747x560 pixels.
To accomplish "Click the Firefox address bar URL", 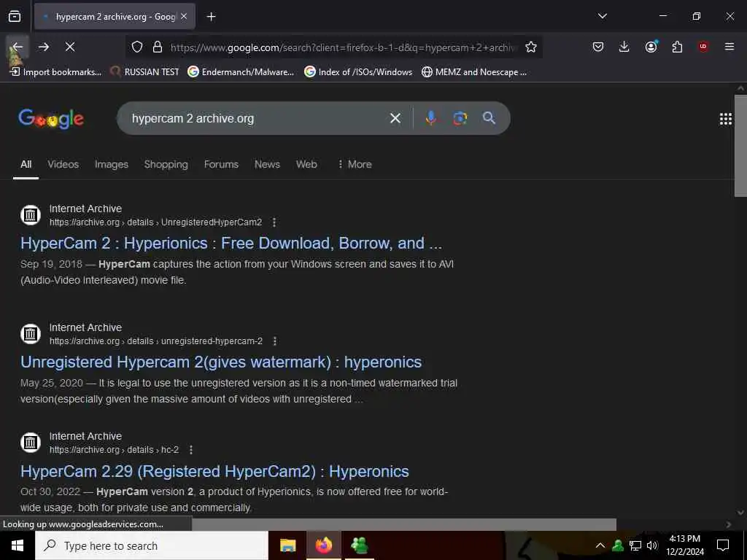I will 343,47.
